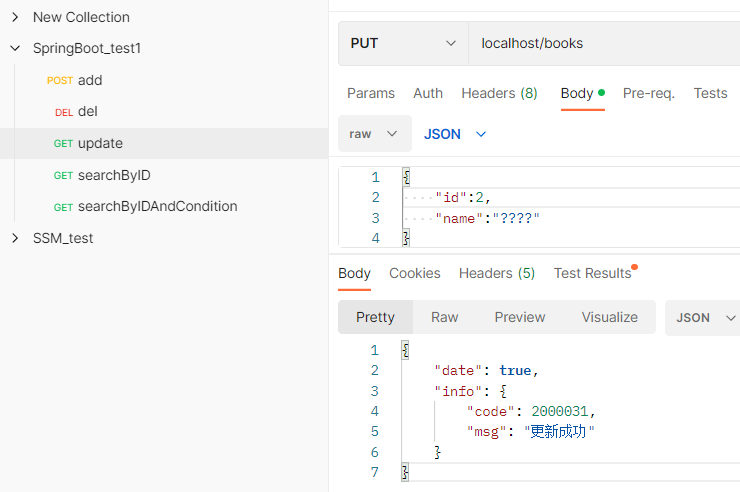The image size is (740, 492).
Task: Expand the SSM_test collection
Action: pos(14,238)
